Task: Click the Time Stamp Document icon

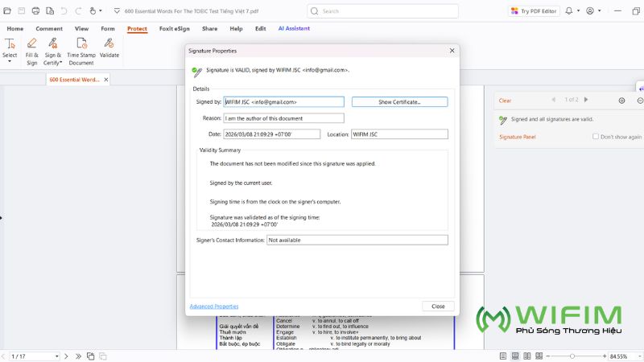Action: coord(80,44)
